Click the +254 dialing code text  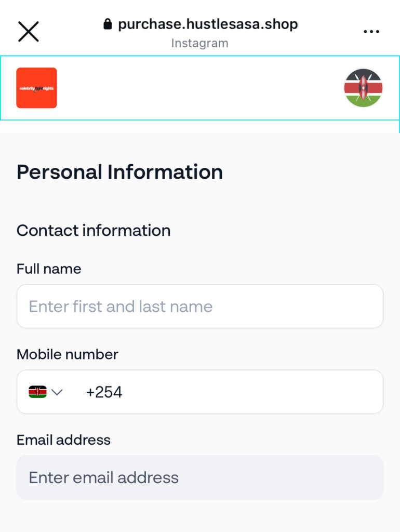coord(104,392)
